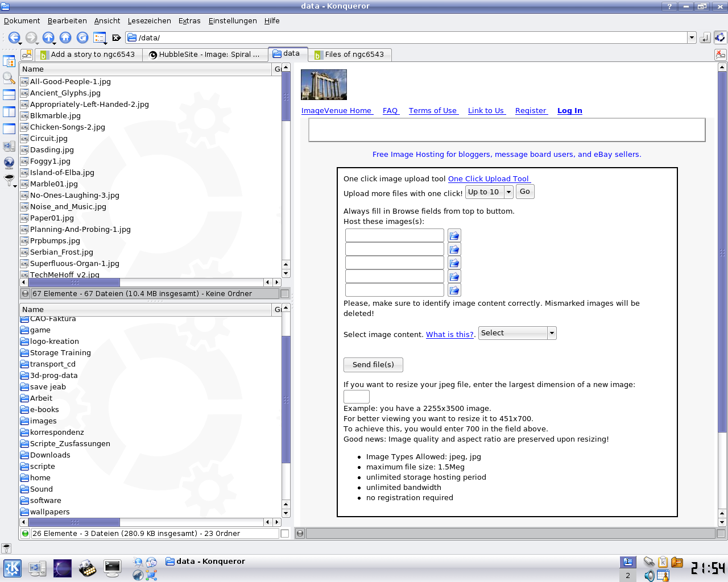This screenshot has width=728, height=582.
Task: Open the 'Up to 10' file count dropdown
Action: pyautogui.click(x=489, y=192)
